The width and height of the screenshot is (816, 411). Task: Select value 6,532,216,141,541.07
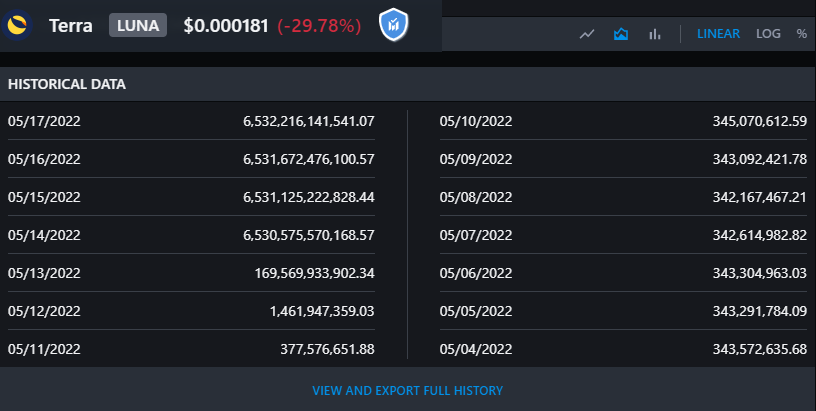pos(309,121)
